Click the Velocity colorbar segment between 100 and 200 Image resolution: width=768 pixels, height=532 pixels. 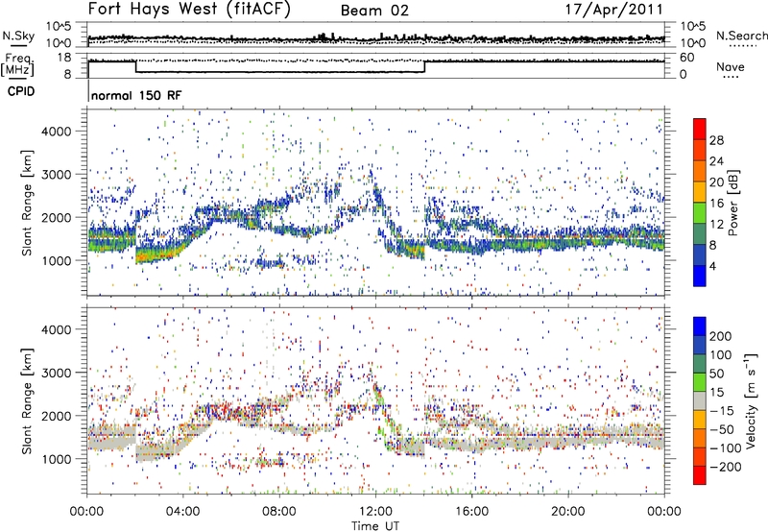700,345
